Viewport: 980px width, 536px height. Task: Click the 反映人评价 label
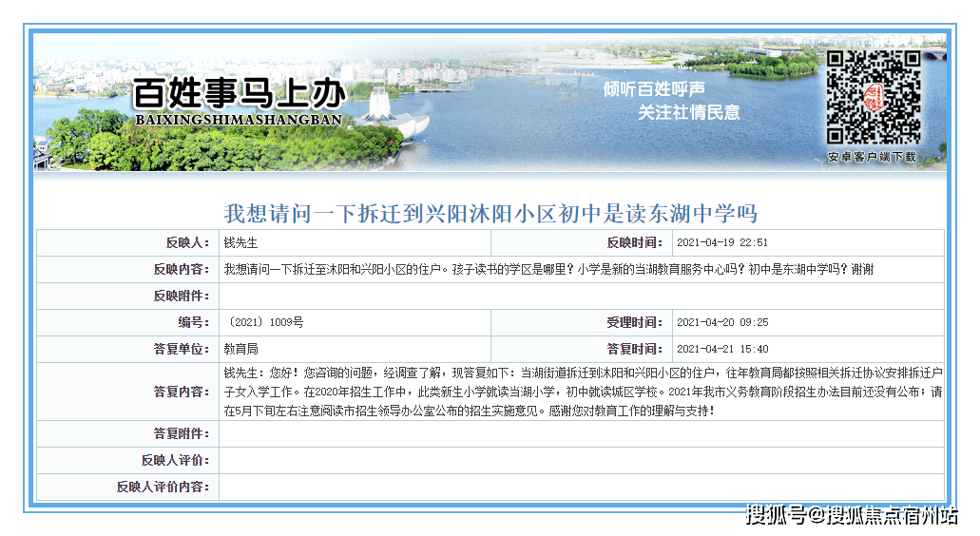175,460
